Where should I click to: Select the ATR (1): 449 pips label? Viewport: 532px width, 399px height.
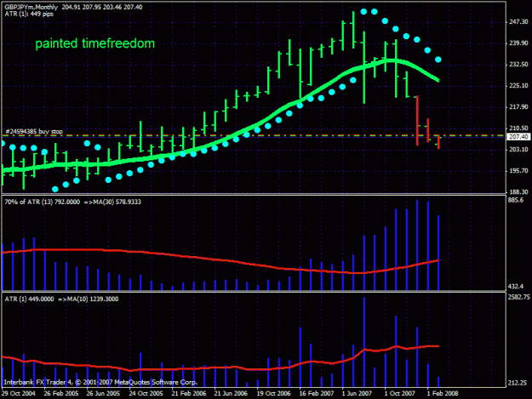pyautogui.click(x=29, y=14)
